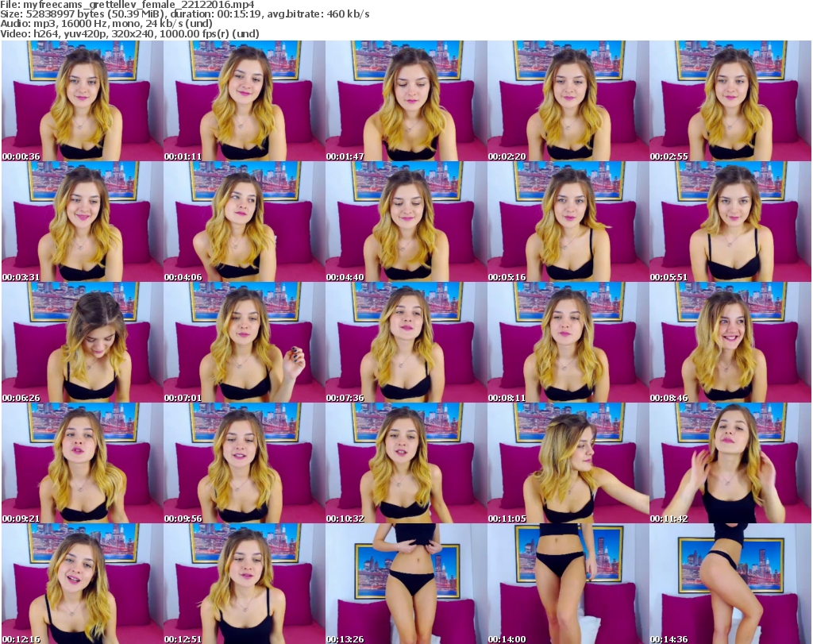Image resolution: width=813 pixels, height=644 pixels.
Task: Open the frame marked 00:04:40
Action: tap(406, 222)
